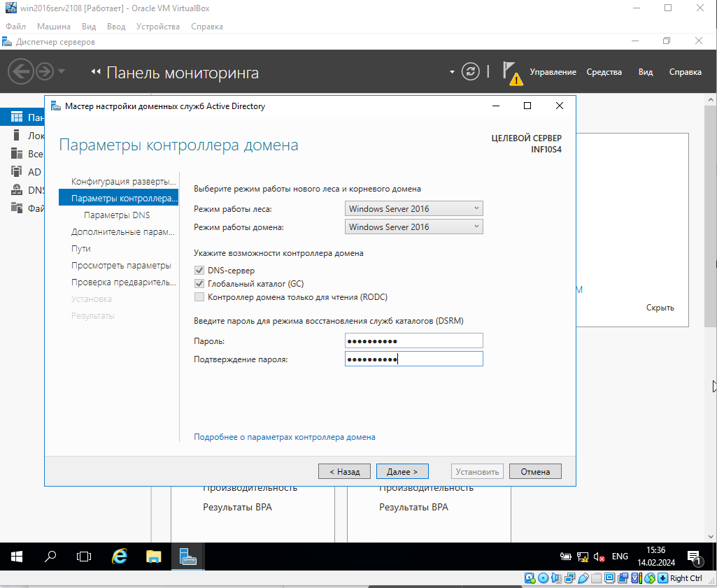
Task: Click the Server Manager forward arrow
Action: 45,72
